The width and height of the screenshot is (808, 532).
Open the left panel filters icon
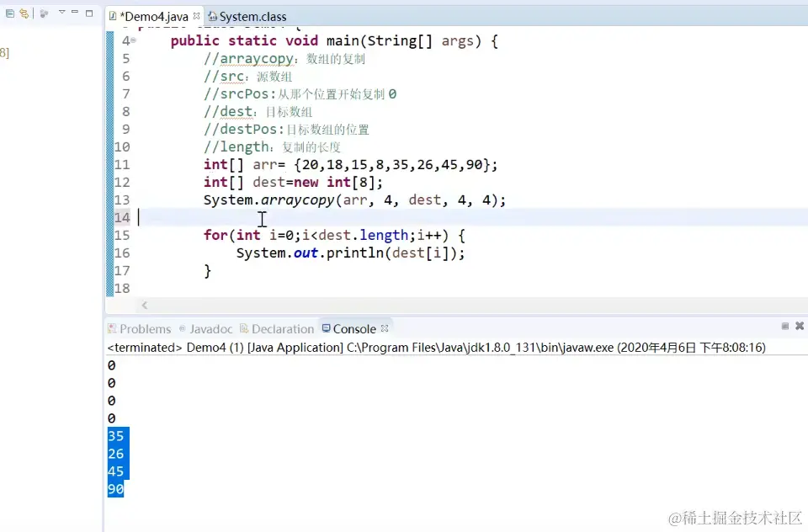45,13
